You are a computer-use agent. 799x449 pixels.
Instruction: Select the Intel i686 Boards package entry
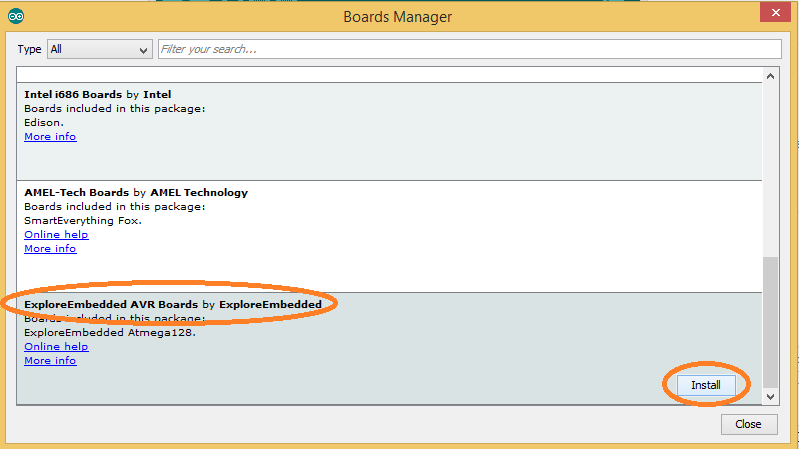pos(389,131)
